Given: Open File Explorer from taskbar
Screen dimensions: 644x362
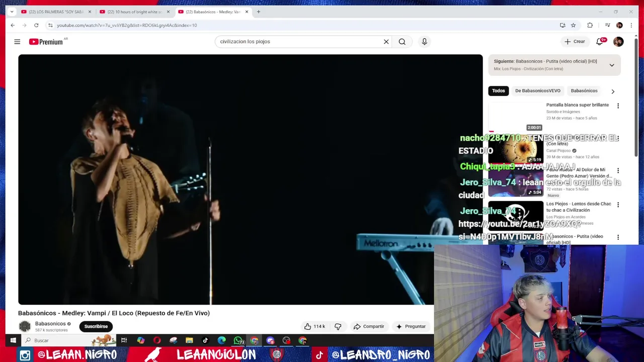Looking at the screenshot, I should [x=189, y=340].
